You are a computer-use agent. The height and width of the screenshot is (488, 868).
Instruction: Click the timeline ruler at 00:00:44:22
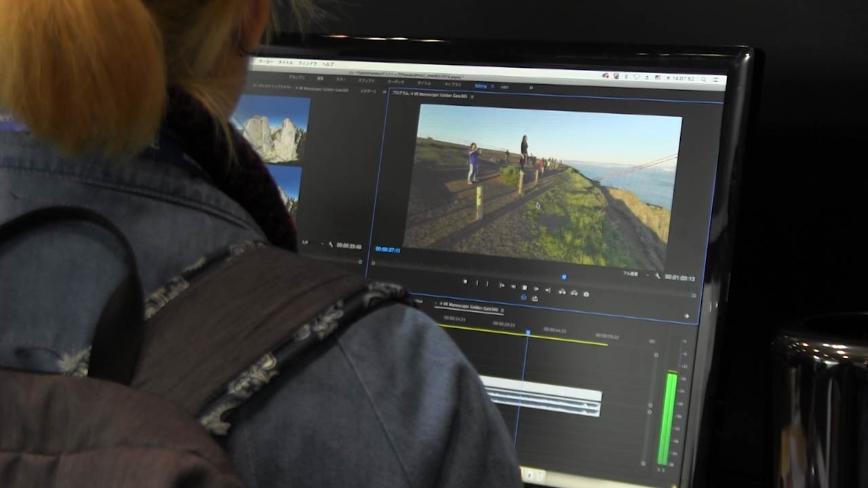554,330
